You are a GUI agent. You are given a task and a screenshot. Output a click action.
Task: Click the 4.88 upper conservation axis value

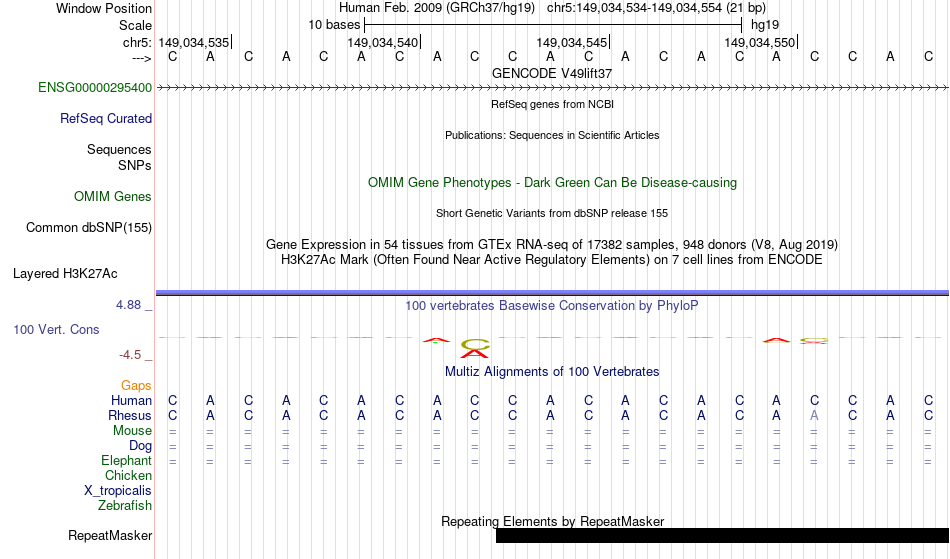point(128,305)
